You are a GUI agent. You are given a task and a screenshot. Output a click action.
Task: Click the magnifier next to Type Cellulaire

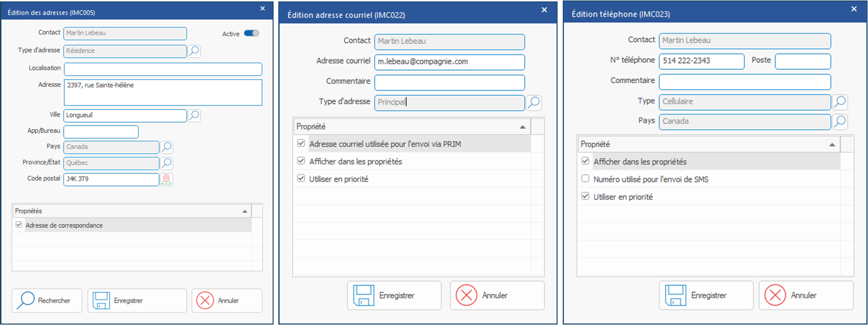click(840, 102)
